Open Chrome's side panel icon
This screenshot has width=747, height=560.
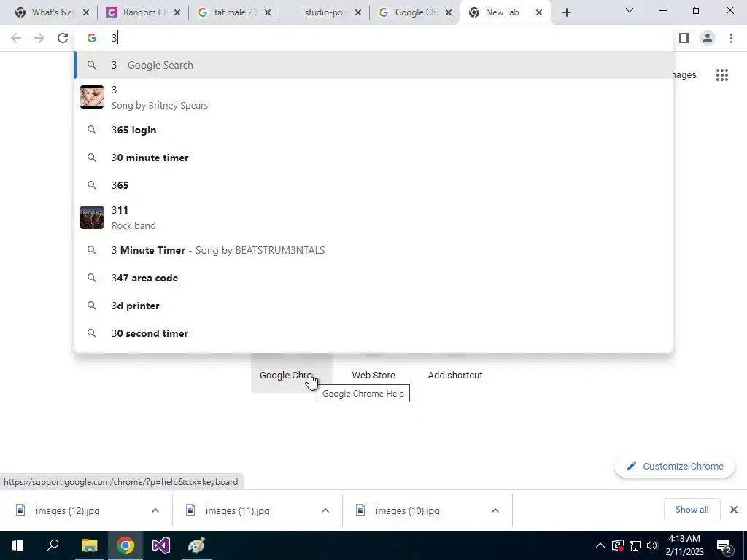coord(684,38)
